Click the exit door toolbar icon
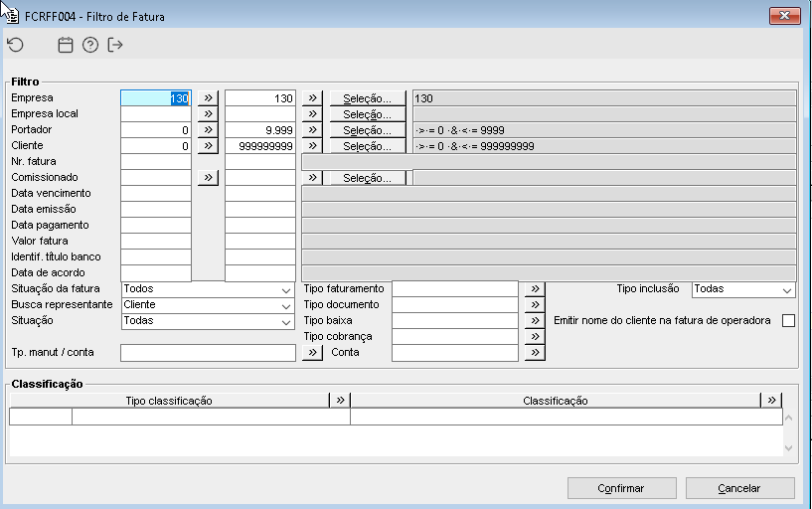 115,45
